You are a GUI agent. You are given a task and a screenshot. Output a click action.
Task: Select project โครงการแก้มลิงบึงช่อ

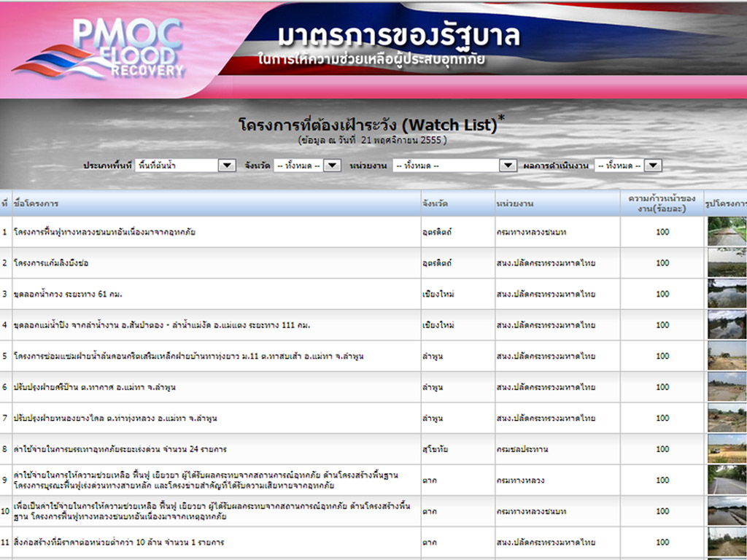click(x=51, y=263)
